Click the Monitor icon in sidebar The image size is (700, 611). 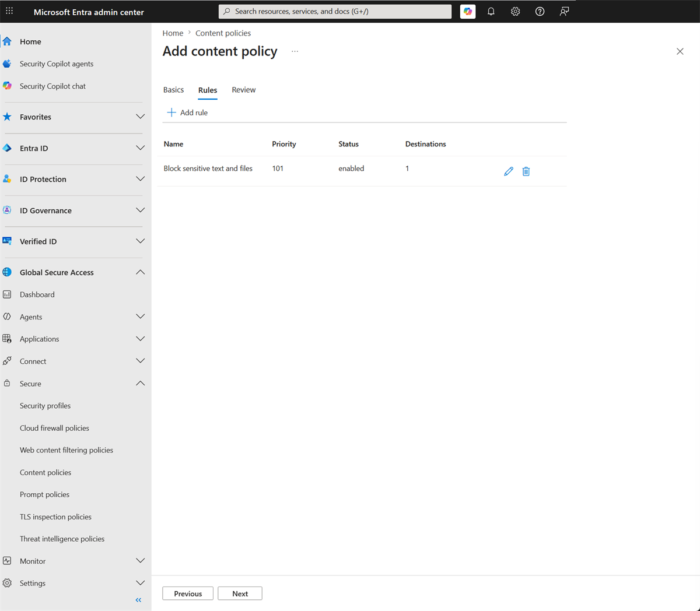point(7,561)
